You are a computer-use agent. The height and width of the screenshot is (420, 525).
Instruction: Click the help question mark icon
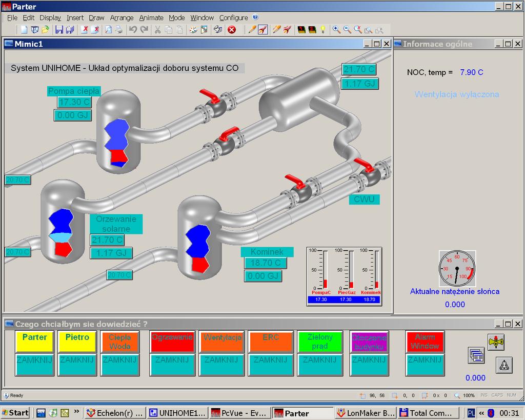pos(255,17)
